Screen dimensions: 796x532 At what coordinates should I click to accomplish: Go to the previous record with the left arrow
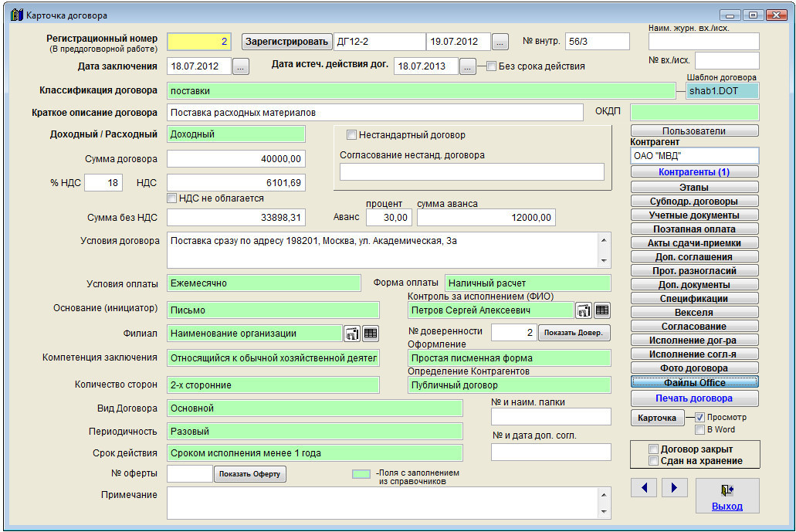tap(644, 487)
